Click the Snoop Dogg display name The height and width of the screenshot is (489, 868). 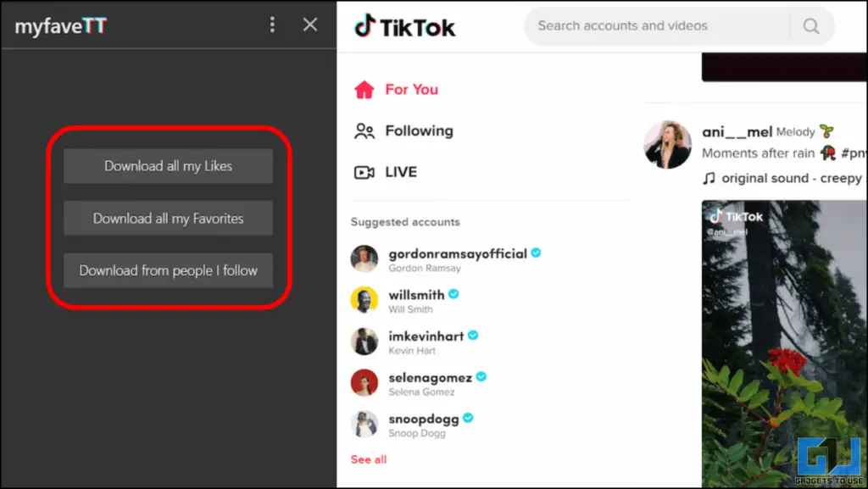click(x=417, y=433)
